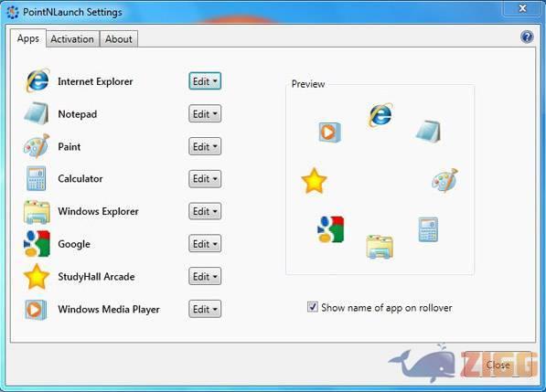Viewport: 546px width, 392px height.
Task: Click the Calculator icon in app list
Action: click(x=37, y=178)
